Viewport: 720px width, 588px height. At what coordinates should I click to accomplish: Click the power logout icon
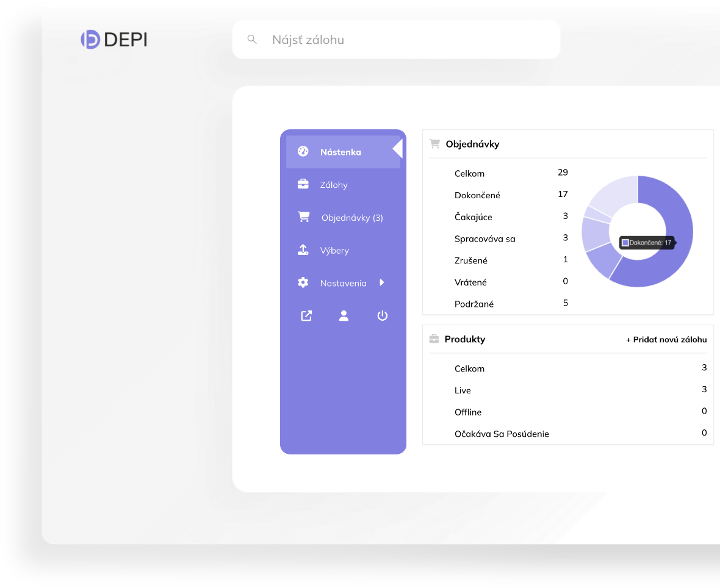(x=382, y=316)
